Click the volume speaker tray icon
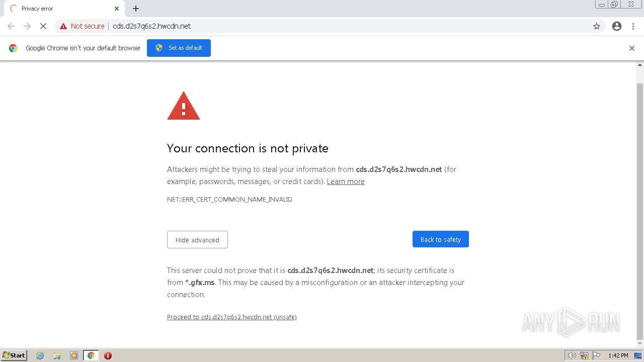Image resolution: width=644 pixels, height=362 pixels. pyautogui.click(x=572, y=355)
